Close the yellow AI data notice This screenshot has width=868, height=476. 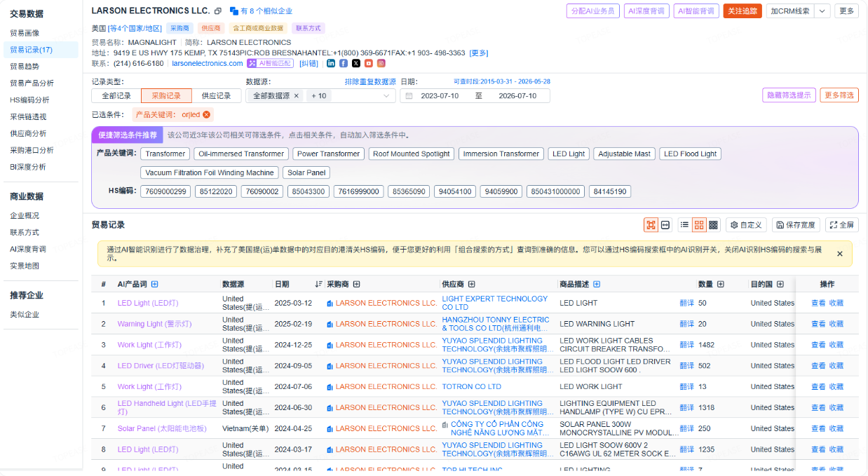(840, 254)
